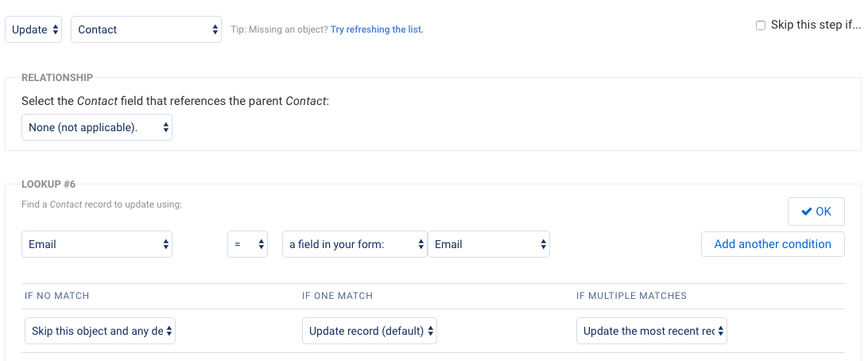Open the form field Email dropdown

[x=489, y=244]
